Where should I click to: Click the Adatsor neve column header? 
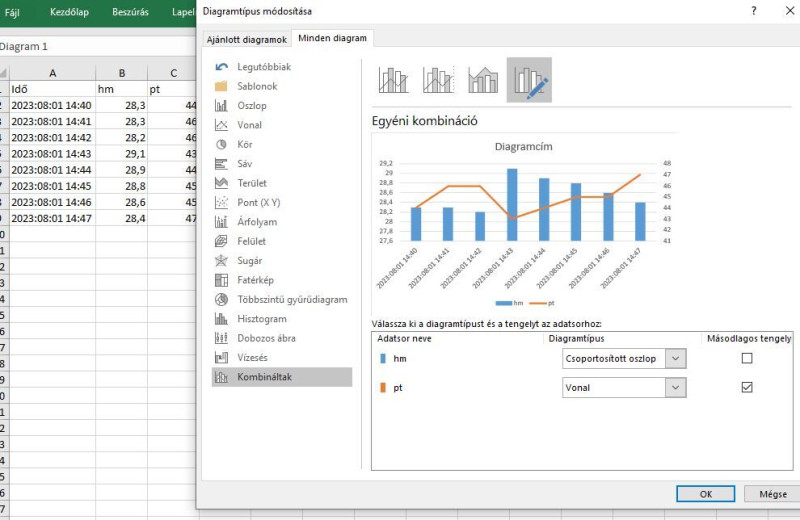404,338
